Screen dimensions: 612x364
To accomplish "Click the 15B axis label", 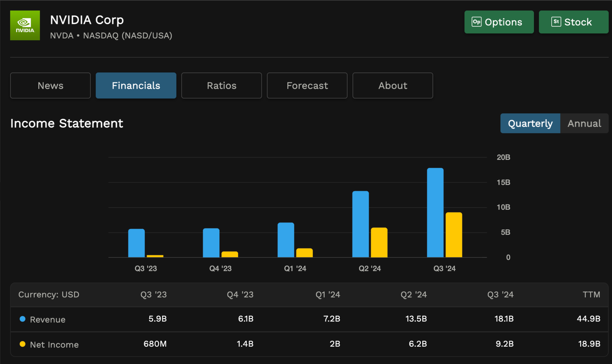I will [503, 183].
